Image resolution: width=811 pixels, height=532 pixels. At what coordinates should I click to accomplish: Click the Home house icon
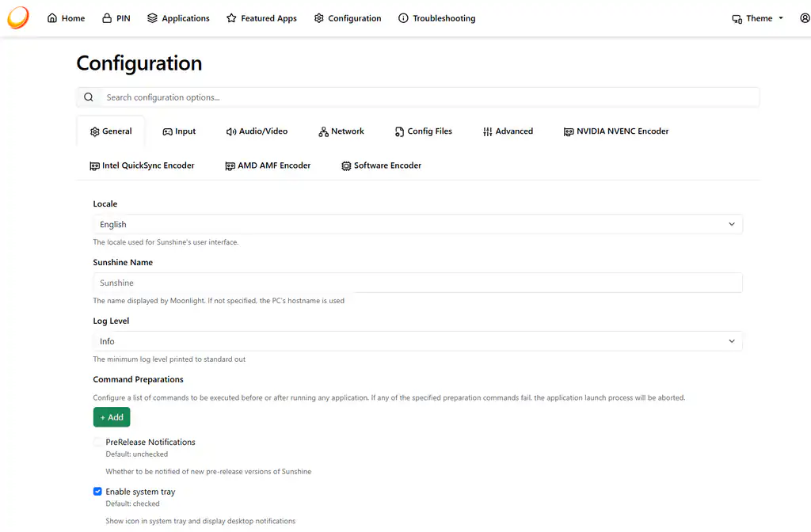click(52, 18)
